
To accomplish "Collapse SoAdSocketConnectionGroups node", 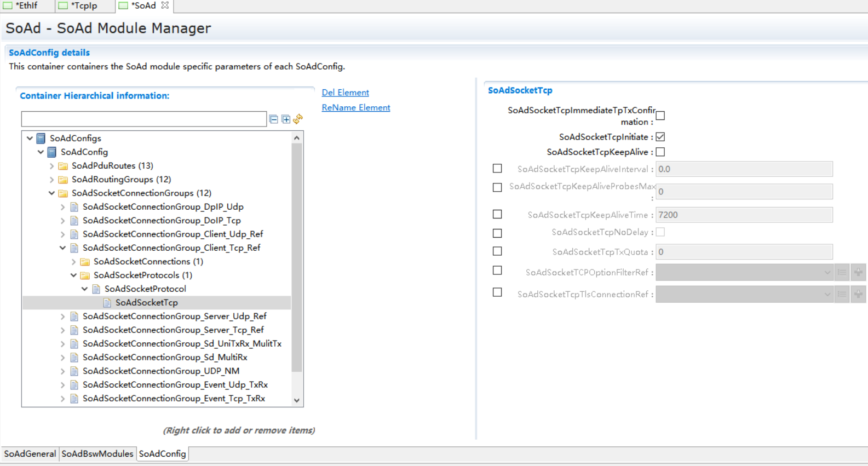I will click(52, 193).
